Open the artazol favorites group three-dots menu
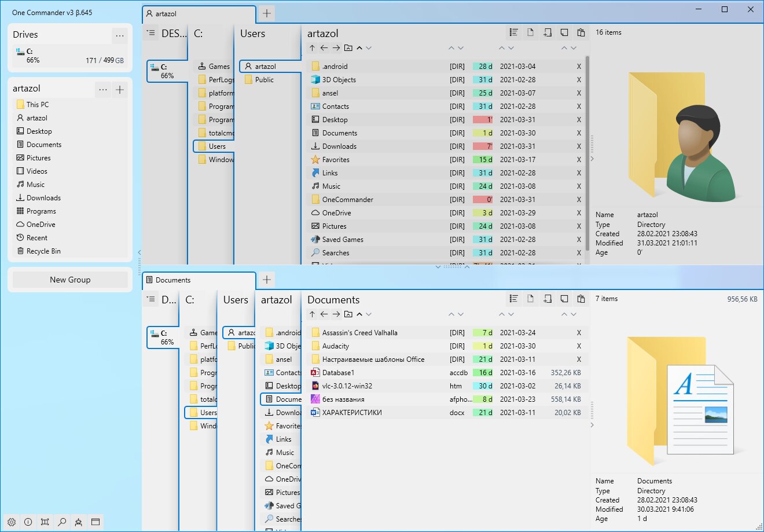The image size is (764, 532). 103,89
